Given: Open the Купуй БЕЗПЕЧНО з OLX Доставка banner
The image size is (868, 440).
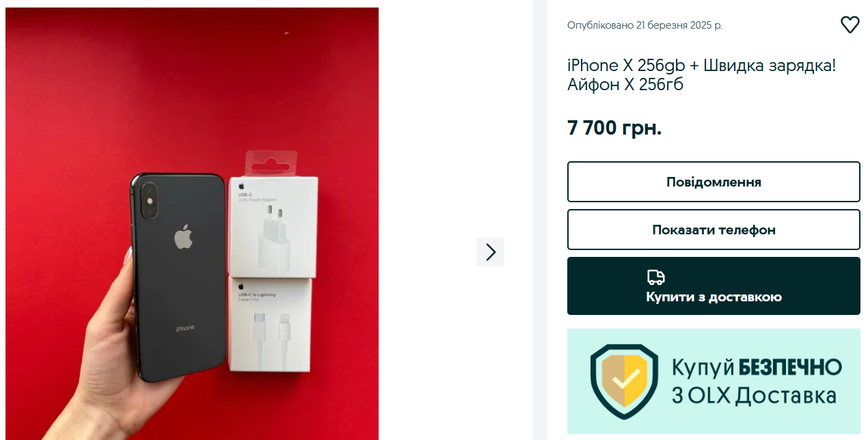Looking at the screenshot, I should (x=714, y=381).
